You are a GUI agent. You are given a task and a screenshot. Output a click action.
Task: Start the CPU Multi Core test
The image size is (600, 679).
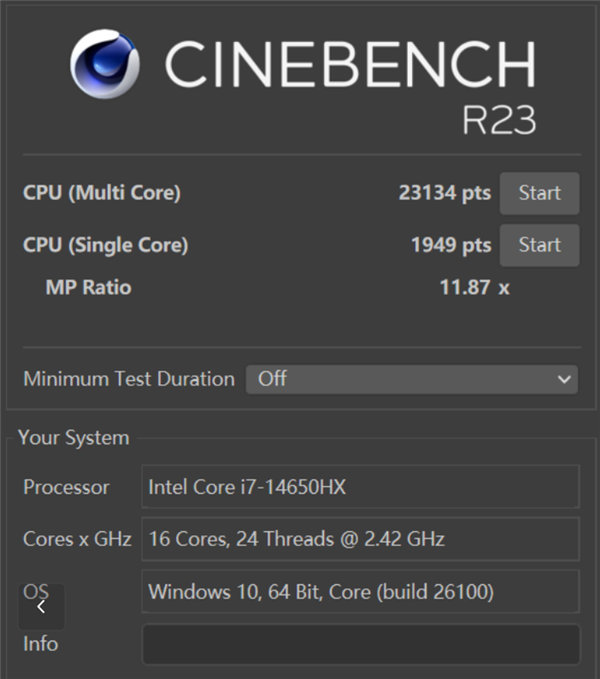(x=539, y=193)
